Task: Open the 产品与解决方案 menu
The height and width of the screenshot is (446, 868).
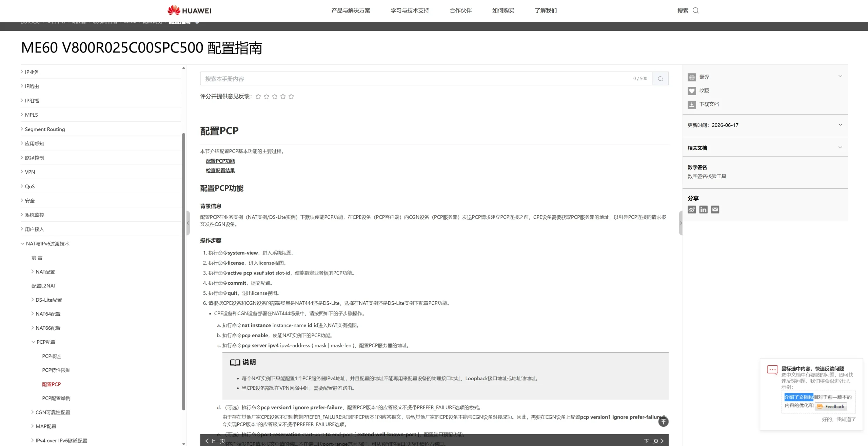Action: [x=351, y=11]
